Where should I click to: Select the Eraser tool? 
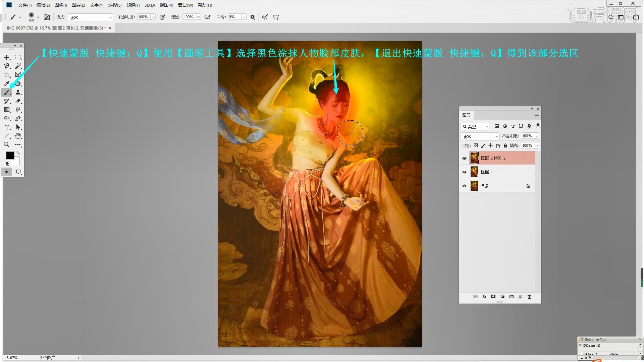pyautogui.click(x=18, y=101)
